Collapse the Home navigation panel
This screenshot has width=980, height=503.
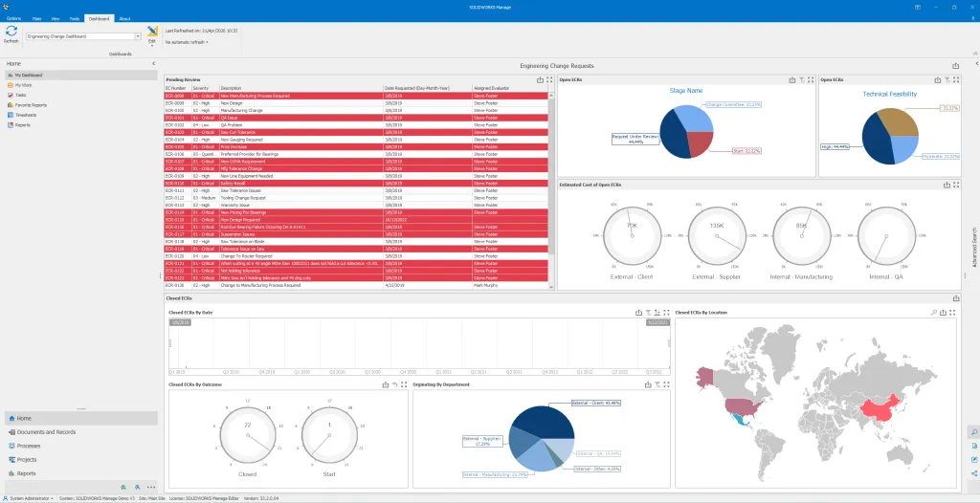coord(154,64)
